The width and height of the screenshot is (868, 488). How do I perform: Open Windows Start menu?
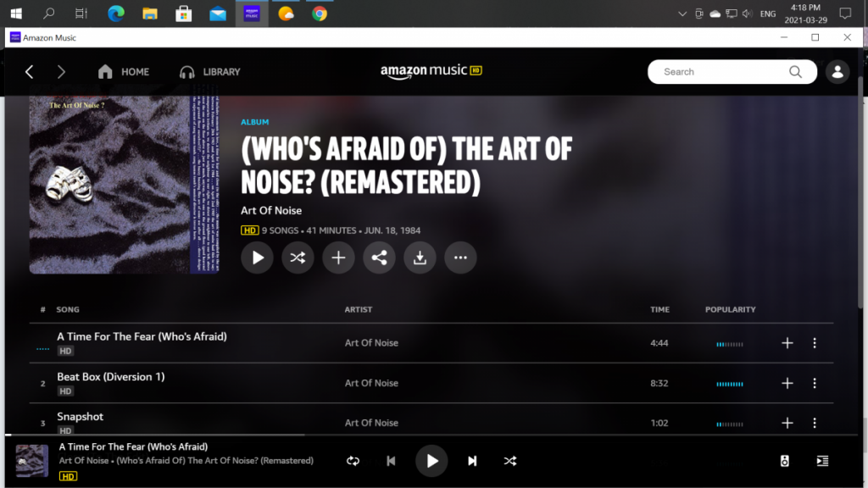(x=16, y=14)
